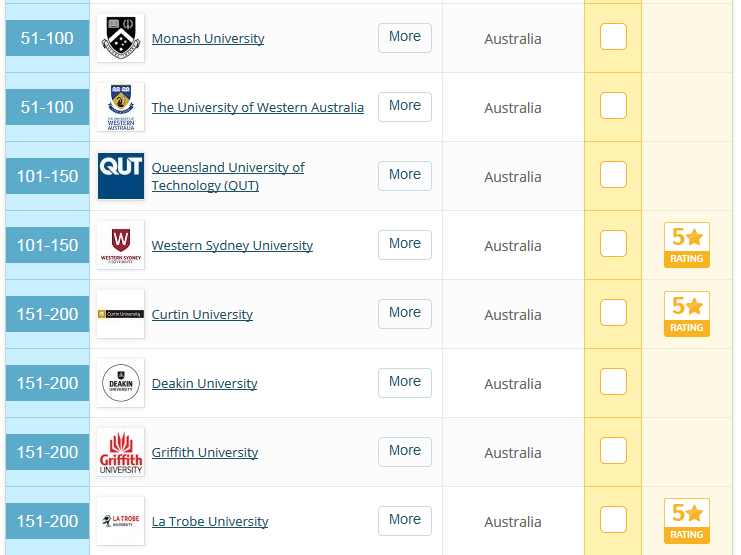Expand More details for Monash University
The width and height of the screenshot is (741, 555).
coord(405,37)
